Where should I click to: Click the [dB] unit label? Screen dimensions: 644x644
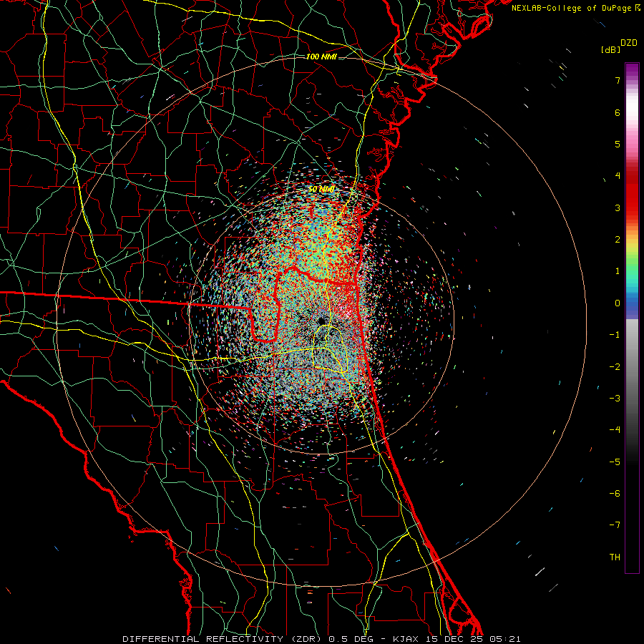(610, 49)
